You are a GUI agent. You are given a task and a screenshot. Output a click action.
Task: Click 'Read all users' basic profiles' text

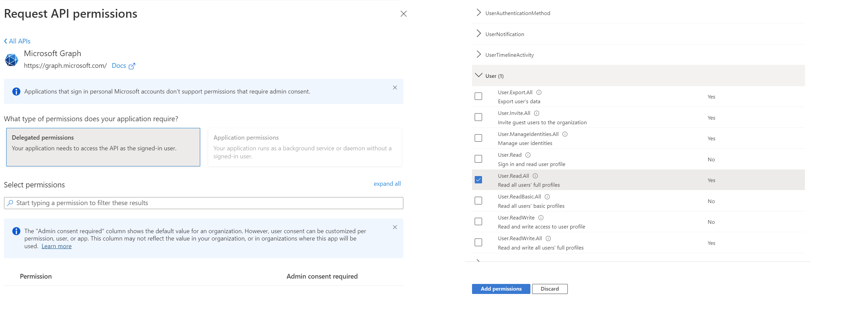point(531,206)
